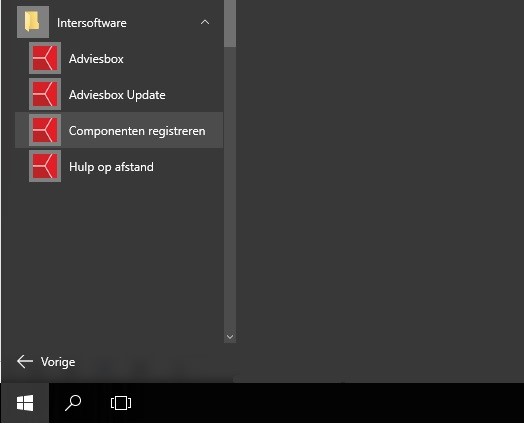Click the left arrow beside Vorige
The image size is (524, 424).
[x=25, y=362]
